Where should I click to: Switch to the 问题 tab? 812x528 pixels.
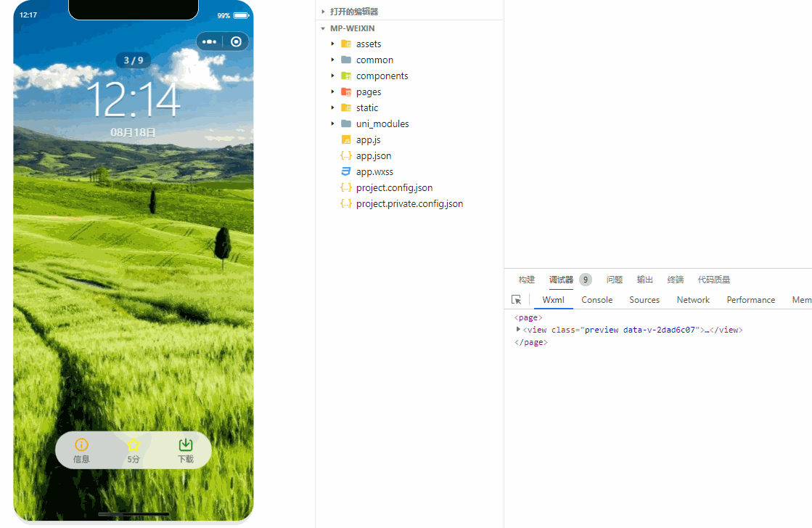pyautogui.click(x=614, y=280)
